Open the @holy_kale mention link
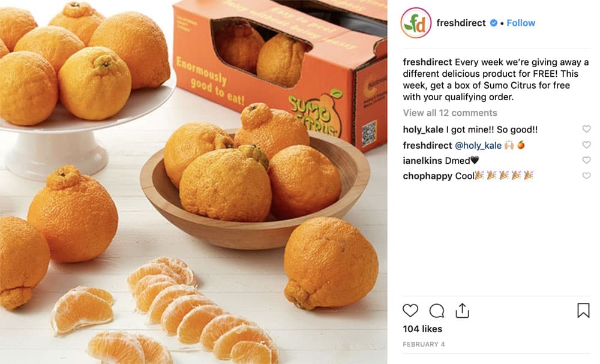 478,145
